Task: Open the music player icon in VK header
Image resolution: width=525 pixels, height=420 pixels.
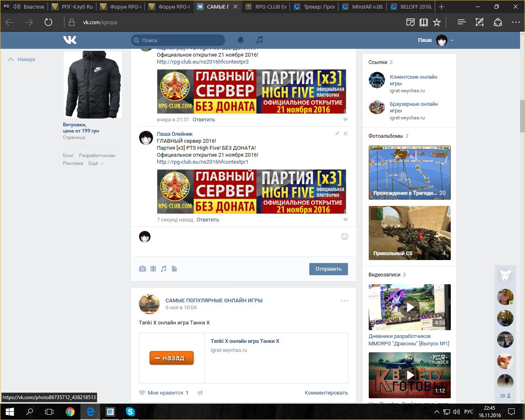Action: click(259, 40)
